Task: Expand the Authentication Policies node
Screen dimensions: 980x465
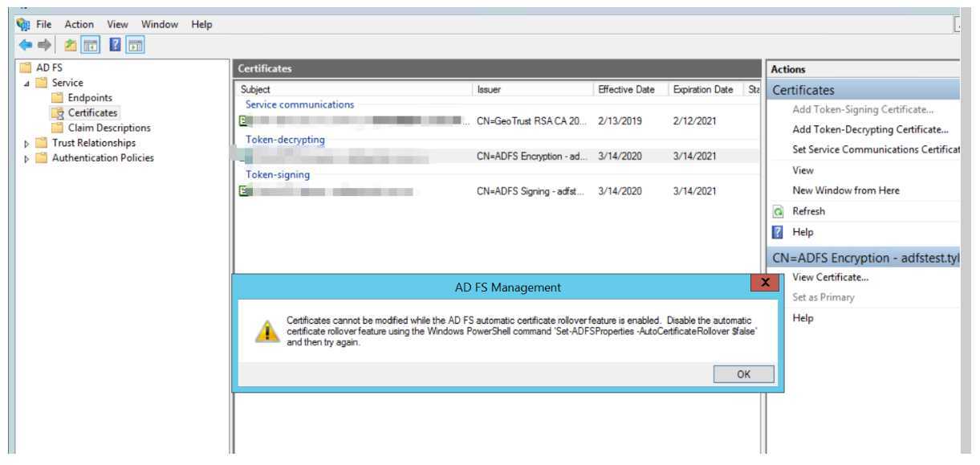Action: pyautogui.click(x=28, y=158)
